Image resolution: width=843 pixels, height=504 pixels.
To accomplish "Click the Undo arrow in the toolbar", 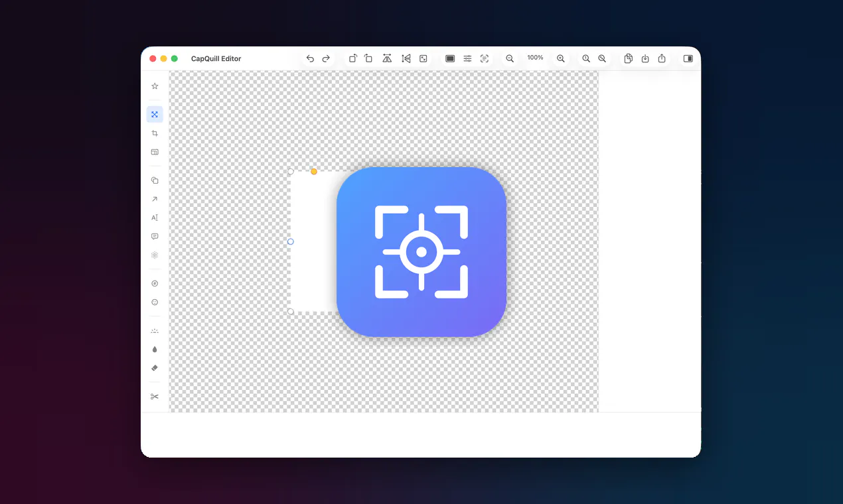I will (310, 58).
